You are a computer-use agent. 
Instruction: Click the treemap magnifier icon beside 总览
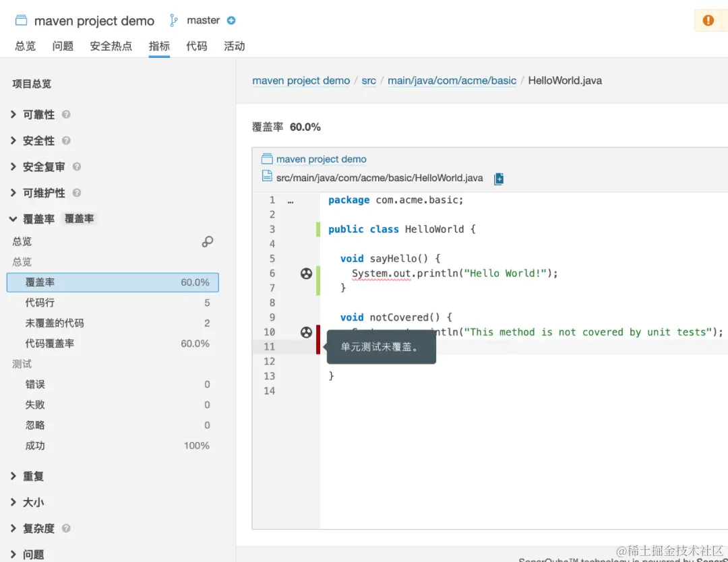tap(208, 241)
